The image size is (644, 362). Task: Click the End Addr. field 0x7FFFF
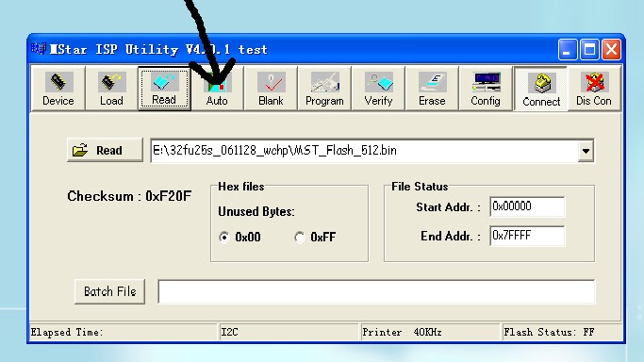coord(527,236)
